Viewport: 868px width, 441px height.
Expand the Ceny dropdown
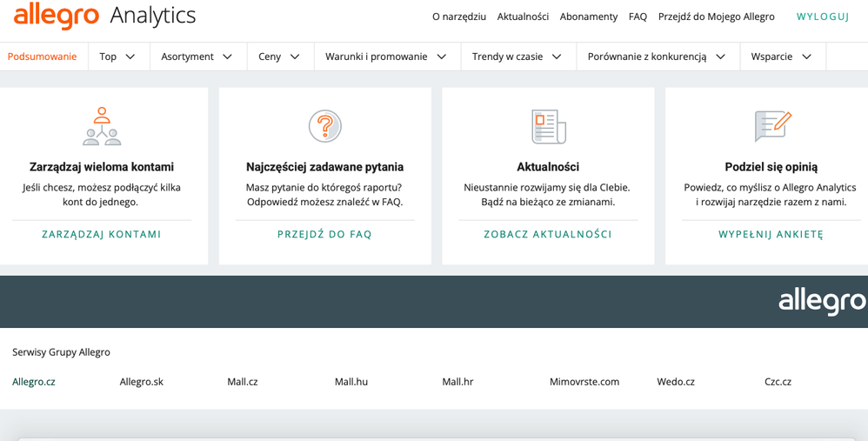tap(280, 57)
